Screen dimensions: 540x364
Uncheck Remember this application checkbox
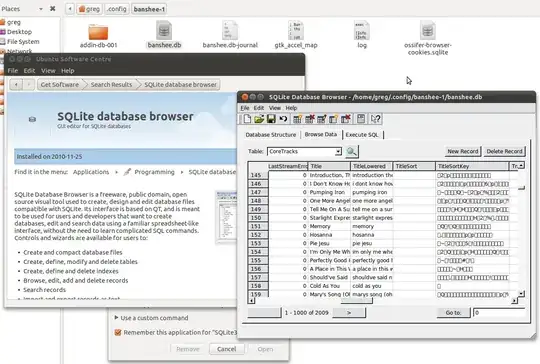(x=118, y=332)
